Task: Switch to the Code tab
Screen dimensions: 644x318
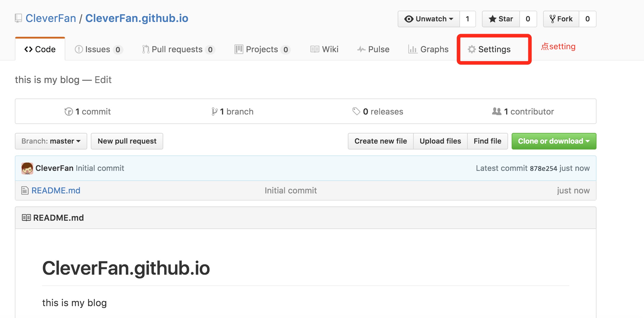Action: [x=40, y=49]
